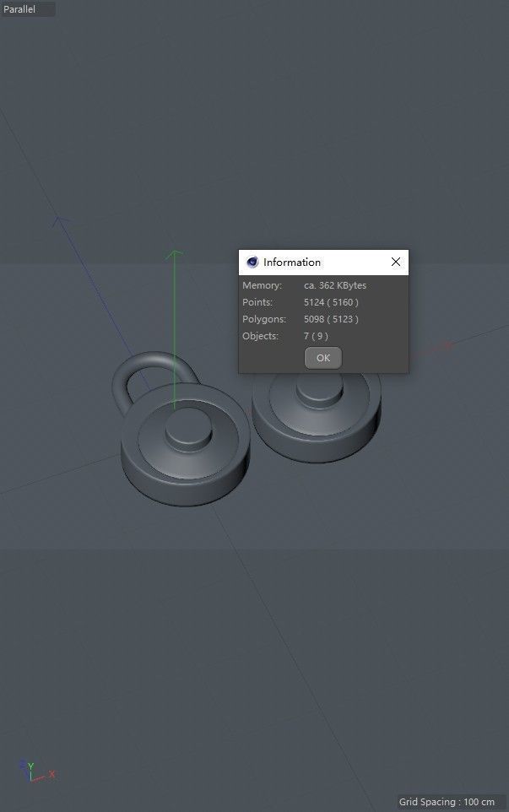This screenshot has width=509, height=812.
Task: Click the Memory value ca. 362 KBytes
Action: (x=335, y=285)
